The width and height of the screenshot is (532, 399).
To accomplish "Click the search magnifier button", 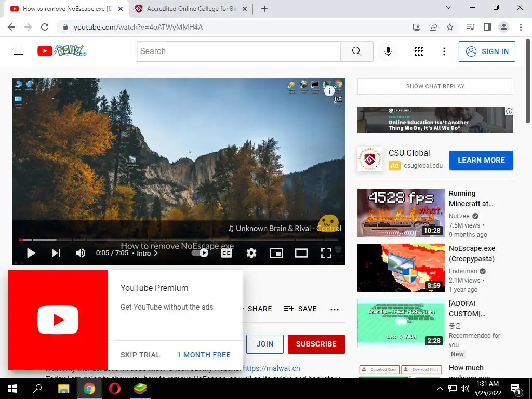I will coord(356,51).
